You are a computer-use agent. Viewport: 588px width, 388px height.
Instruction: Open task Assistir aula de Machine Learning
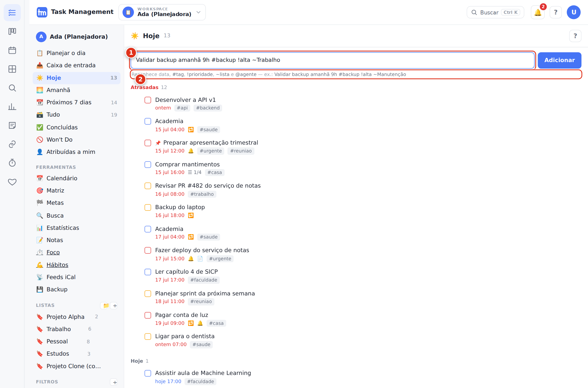(203, 373)
